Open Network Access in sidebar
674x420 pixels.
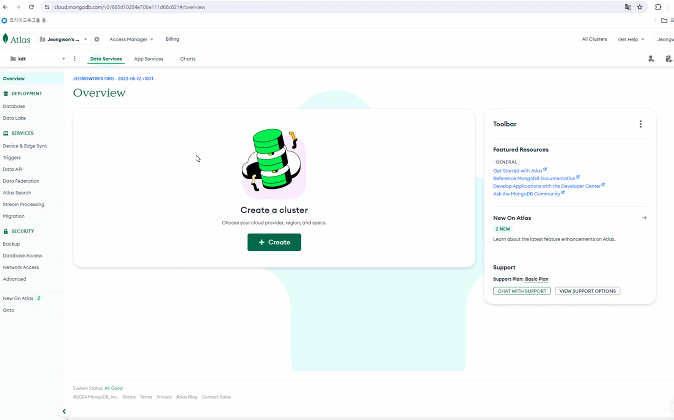pyautogui.click(x=21, y=267)
